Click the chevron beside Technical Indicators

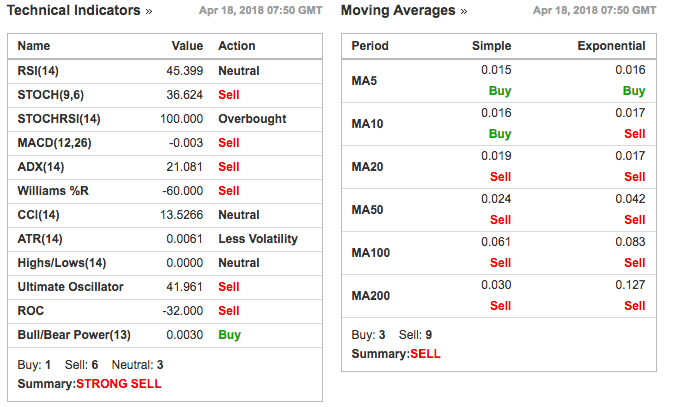point(149,12)
